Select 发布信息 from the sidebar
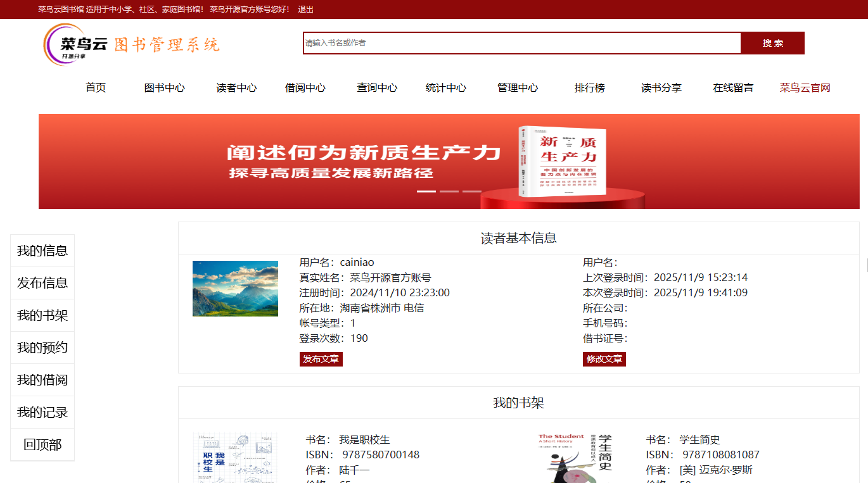The image size is (868, 483). point(42,283)
